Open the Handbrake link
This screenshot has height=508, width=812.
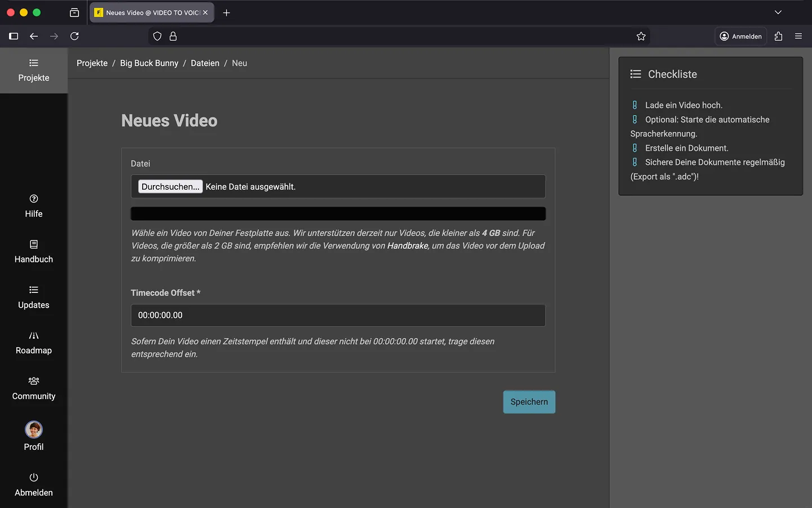408,246
